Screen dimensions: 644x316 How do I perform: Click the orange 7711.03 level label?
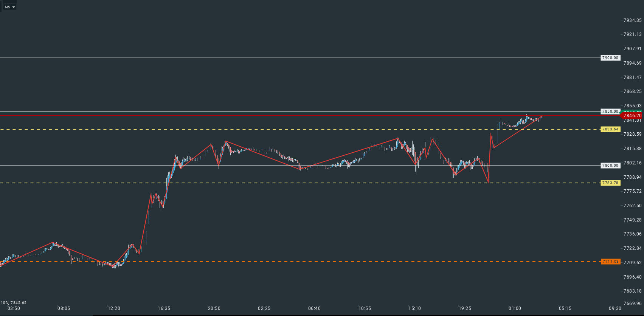pos(610,262)
